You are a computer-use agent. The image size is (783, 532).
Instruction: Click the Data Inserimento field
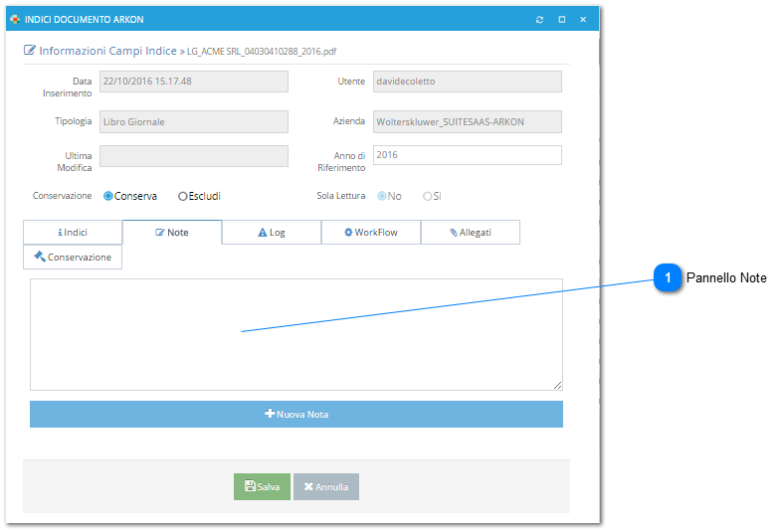194,82
